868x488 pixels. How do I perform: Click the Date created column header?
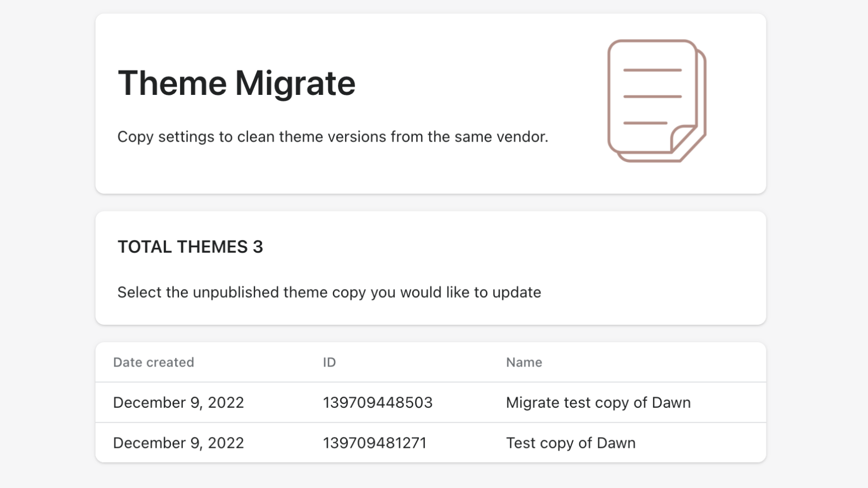pos(154,362)
